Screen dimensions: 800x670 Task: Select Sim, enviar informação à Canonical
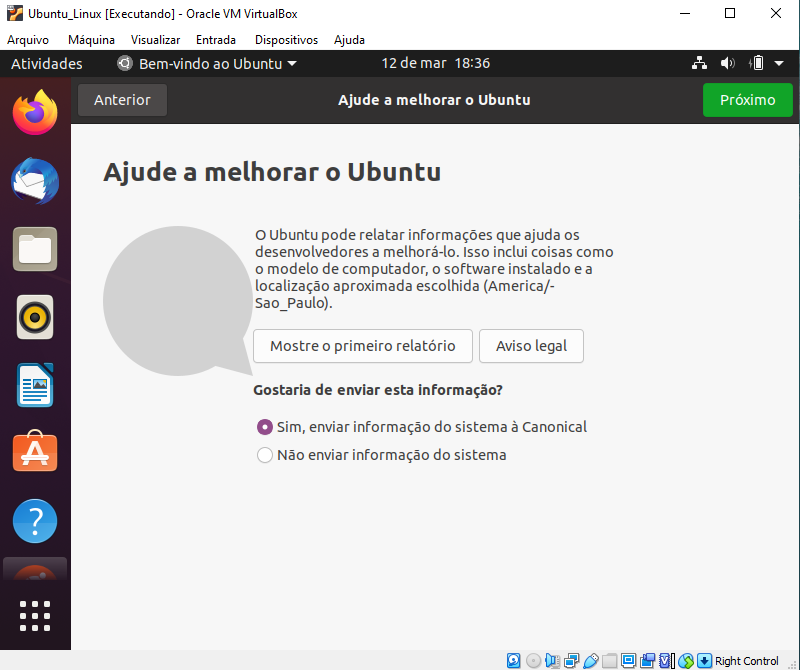tap(421, 427)
